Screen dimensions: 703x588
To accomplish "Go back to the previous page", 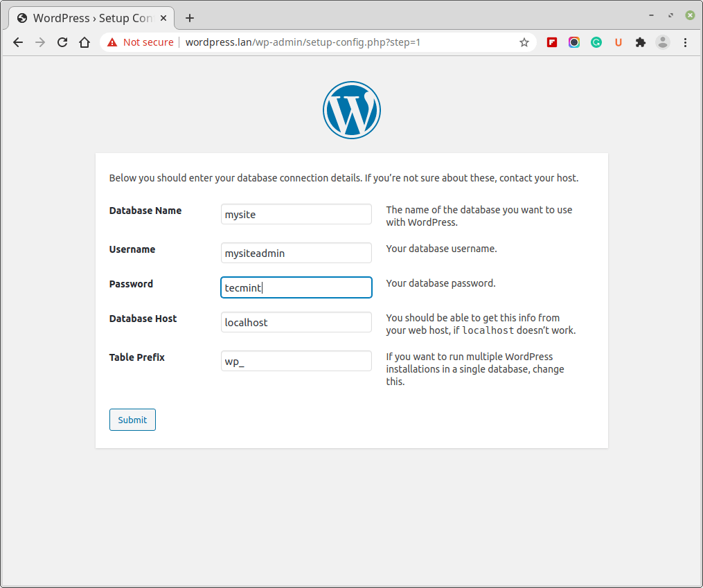I will click(18, 42).
